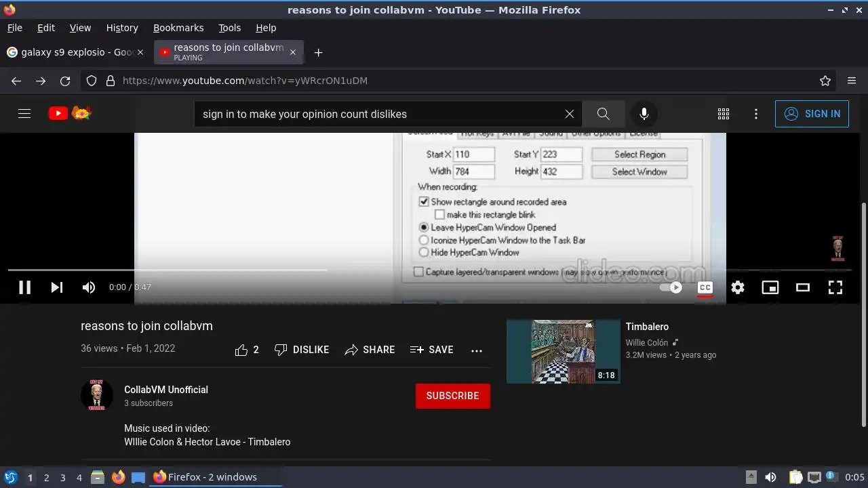Screen dimensions: 868x488
Task: Share the video
Action: [x=370, y=350]
